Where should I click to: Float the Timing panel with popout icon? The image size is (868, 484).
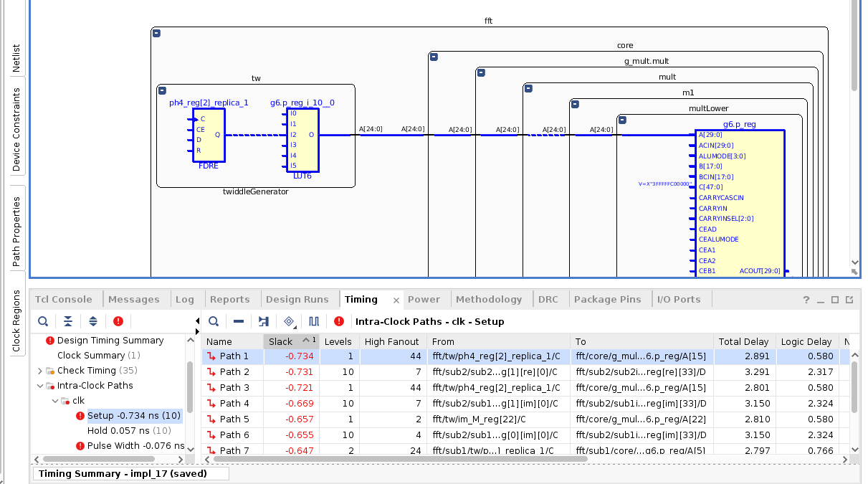point(849,300)
